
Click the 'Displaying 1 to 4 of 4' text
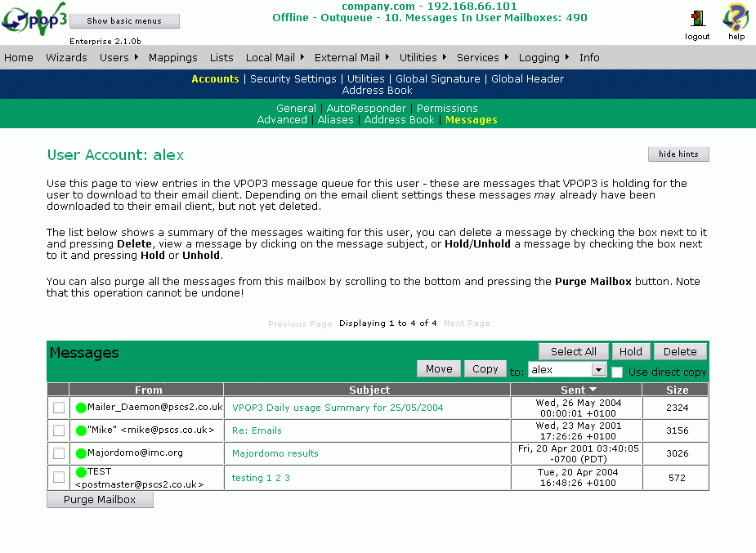[x=388, y=323]
